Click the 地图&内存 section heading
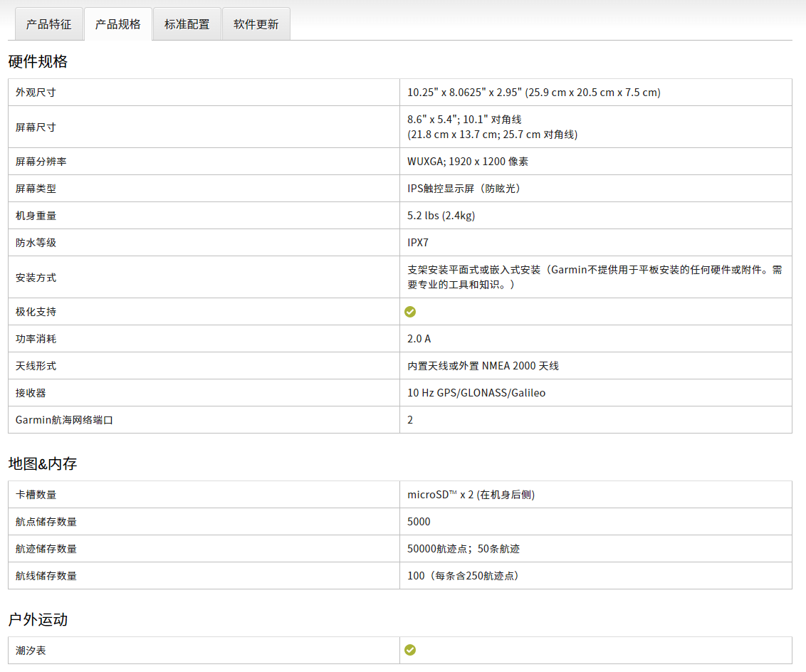 point(43,464)
